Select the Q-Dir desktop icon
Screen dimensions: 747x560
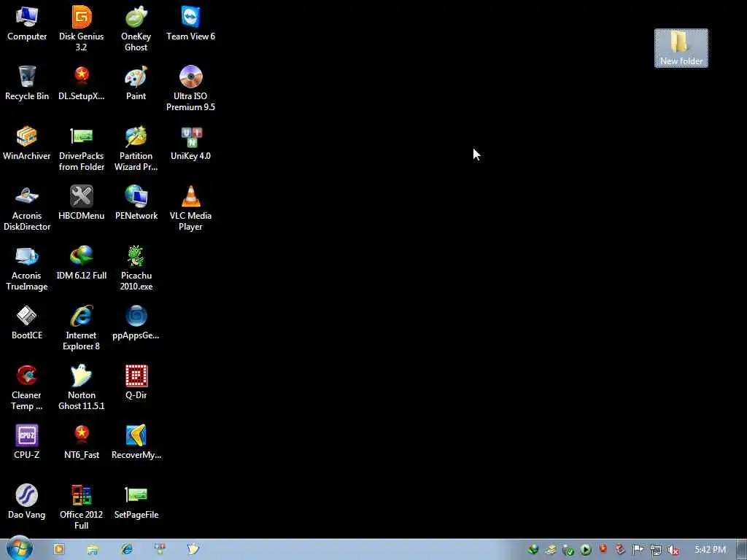tap(136, 382)
